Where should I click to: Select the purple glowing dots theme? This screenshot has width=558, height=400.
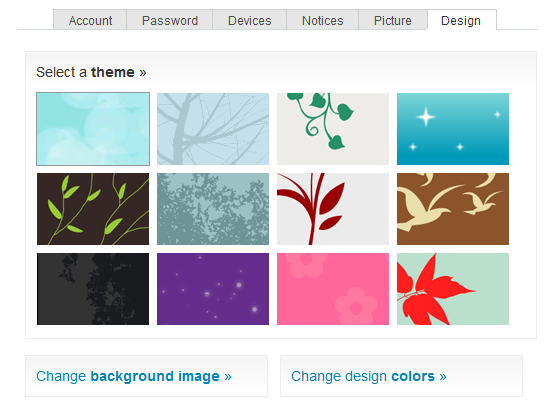tap(213, 289)
